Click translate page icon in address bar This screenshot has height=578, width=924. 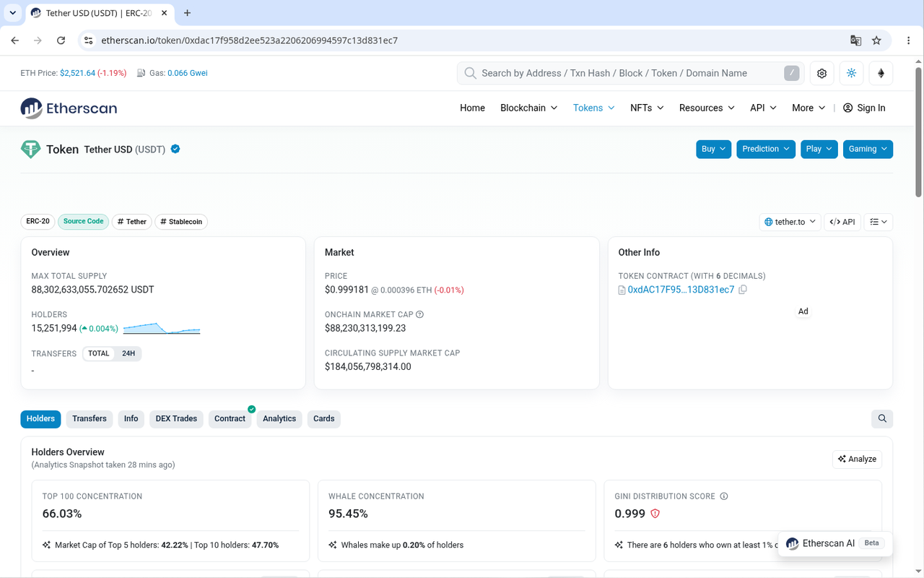pyautogui.click(x=855, y=40)
